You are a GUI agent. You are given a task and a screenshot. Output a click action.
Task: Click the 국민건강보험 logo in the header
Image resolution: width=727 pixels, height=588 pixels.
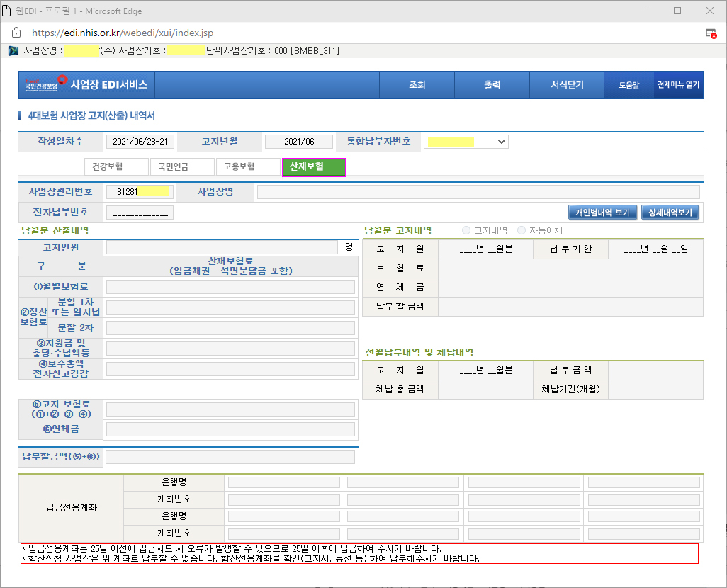(46, 84)
